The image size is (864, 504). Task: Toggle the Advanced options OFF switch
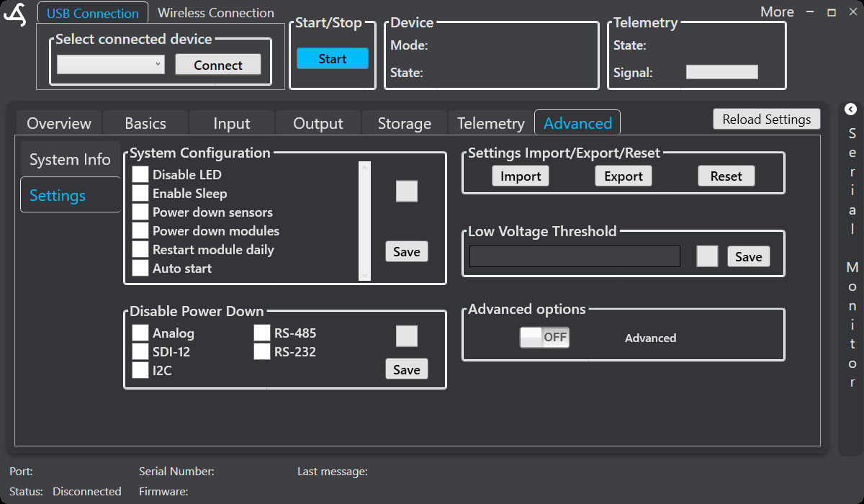click(x=545, y=338)
